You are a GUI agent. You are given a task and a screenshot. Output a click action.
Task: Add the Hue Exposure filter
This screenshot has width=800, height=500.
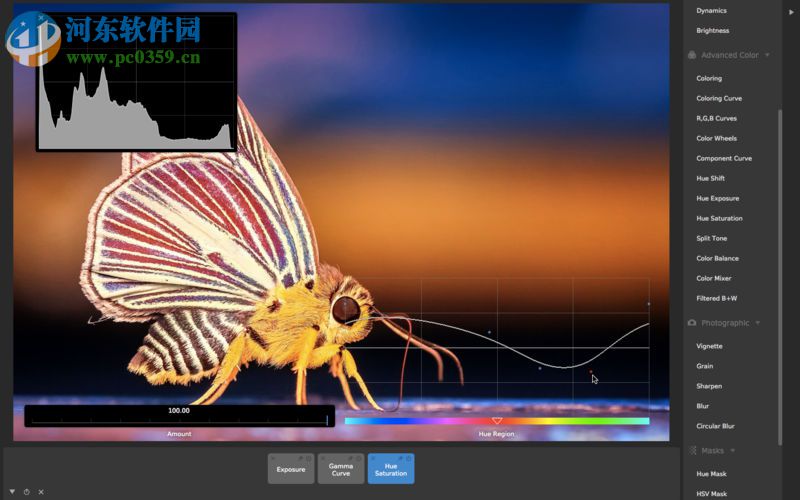[717, 198]
